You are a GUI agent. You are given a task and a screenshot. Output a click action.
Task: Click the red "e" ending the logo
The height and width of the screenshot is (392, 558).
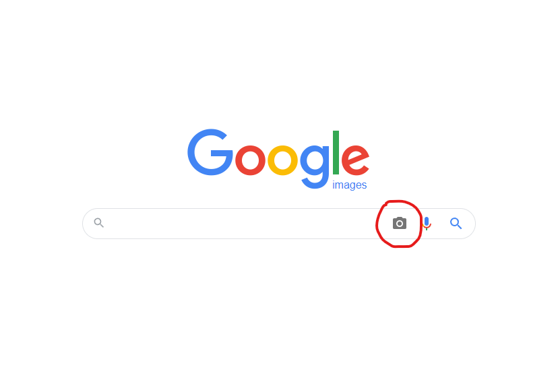point(355,160)
